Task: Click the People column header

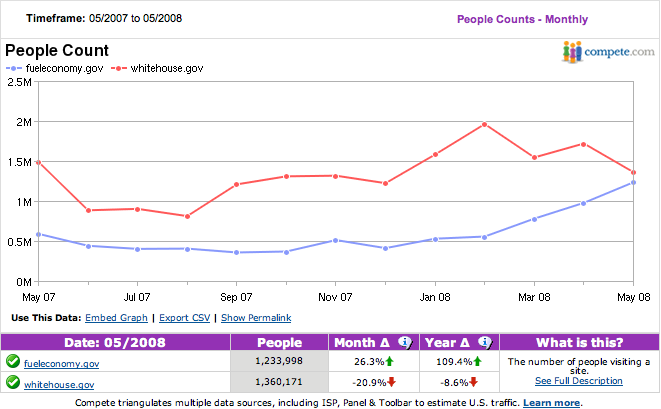Action: 279,342
